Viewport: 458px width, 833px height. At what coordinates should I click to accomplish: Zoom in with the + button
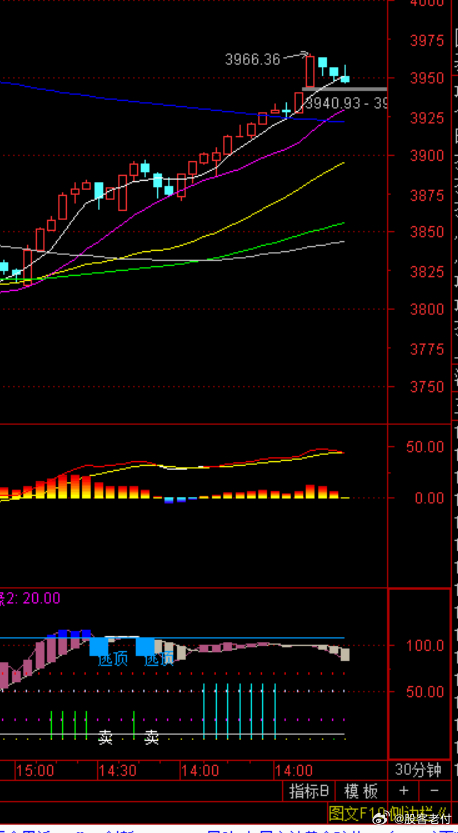[x=403, y=791]
